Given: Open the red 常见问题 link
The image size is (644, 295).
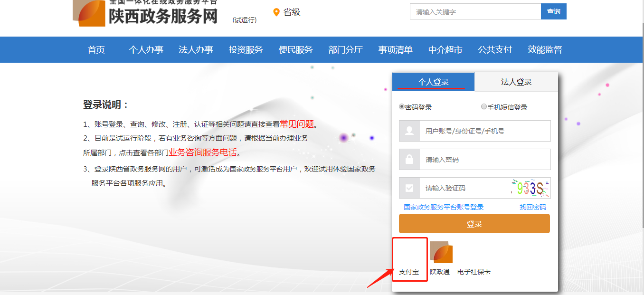Looking at the screenshot, I should pyautogui.click(x=297, y=124).
